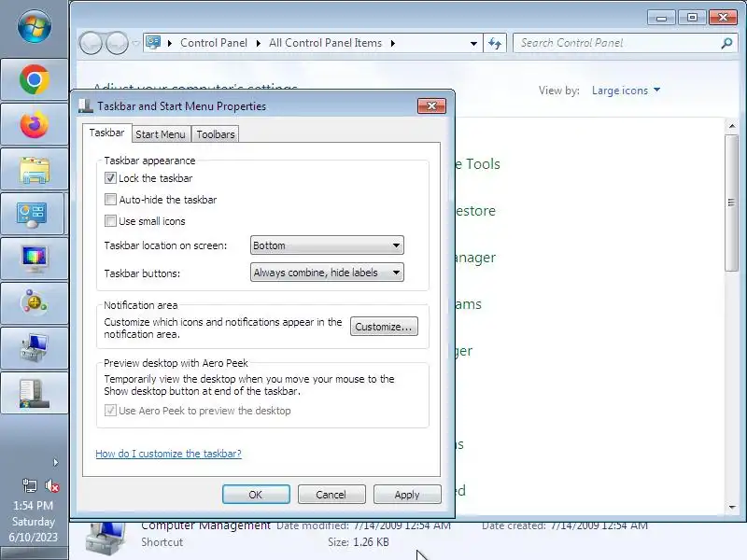Show hidden notification icons arrow
This screenshot has height=560, width=747.
[x=55, y=462]
